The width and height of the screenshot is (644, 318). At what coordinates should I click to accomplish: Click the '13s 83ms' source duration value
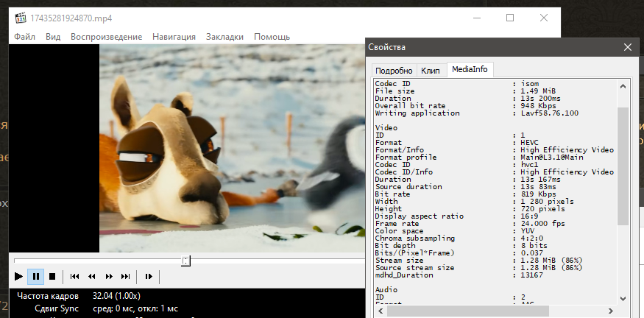click(539, 186)
